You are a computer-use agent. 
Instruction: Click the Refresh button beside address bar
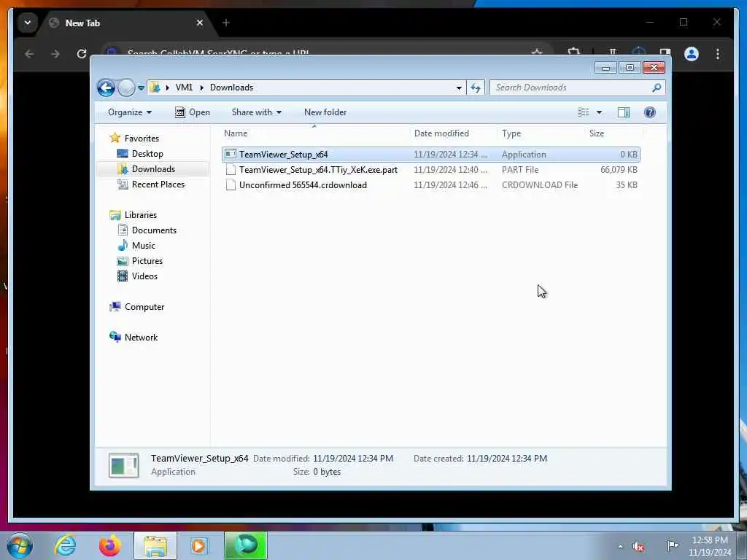point(476,87)
